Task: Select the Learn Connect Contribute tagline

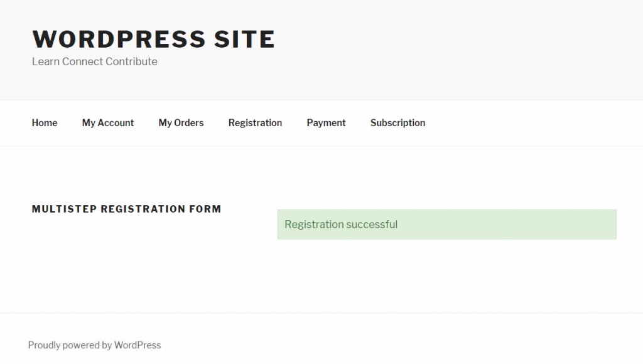Action: [x=94, y=61]
